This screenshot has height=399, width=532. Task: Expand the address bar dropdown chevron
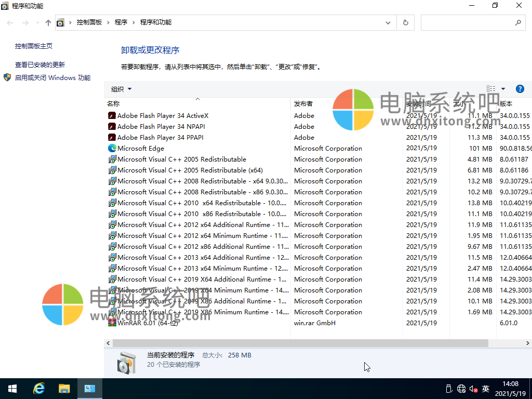pos(388,22)
